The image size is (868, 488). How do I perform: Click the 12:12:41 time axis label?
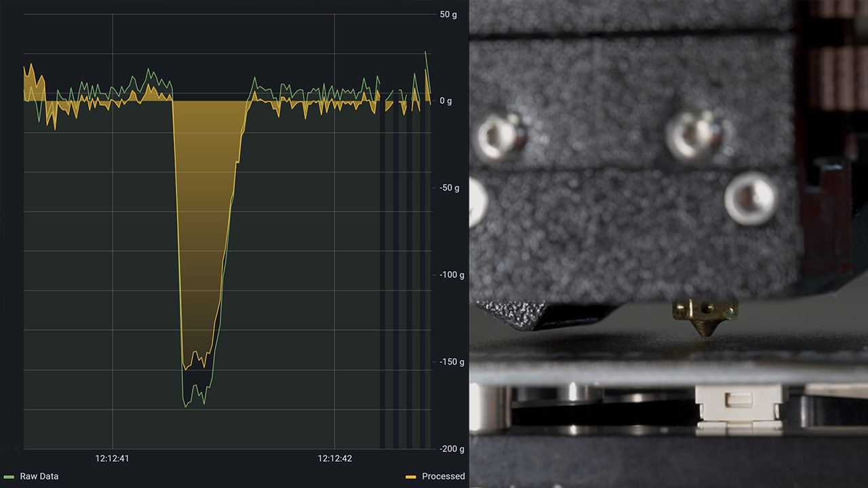pyautogui.click(x=112, y=459)
